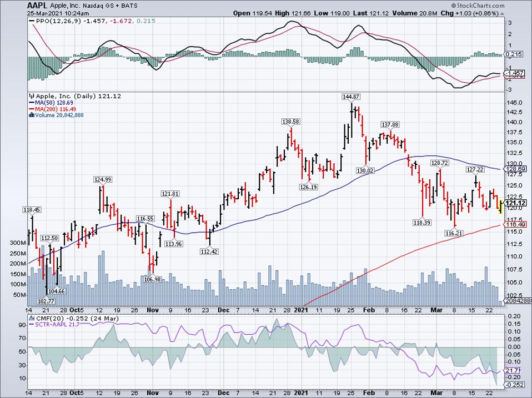Click the 127.22 high price label
This screenshot has height=398, width=532.
point(475,169)
